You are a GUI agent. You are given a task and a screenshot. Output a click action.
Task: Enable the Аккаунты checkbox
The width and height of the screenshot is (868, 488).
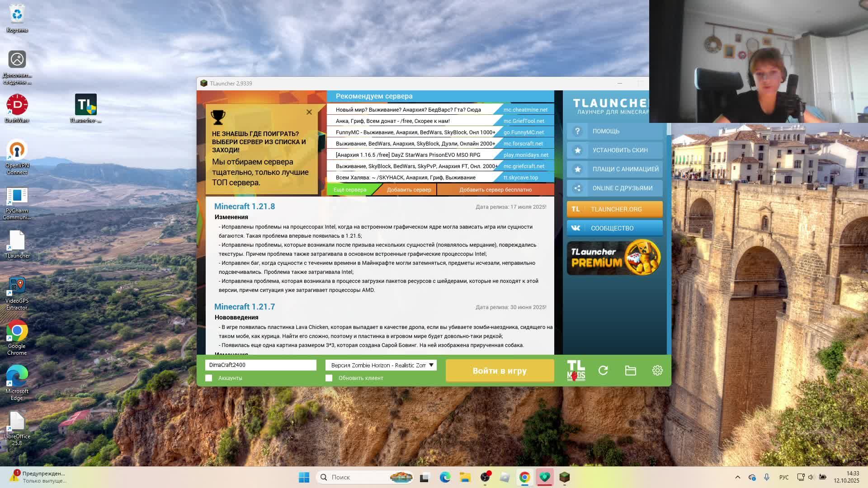pos(209,378)
